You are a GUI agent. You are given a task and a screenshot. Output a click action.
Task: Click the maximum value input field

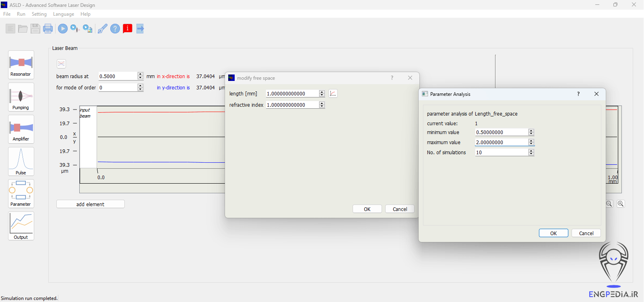(x=501, y=143)
